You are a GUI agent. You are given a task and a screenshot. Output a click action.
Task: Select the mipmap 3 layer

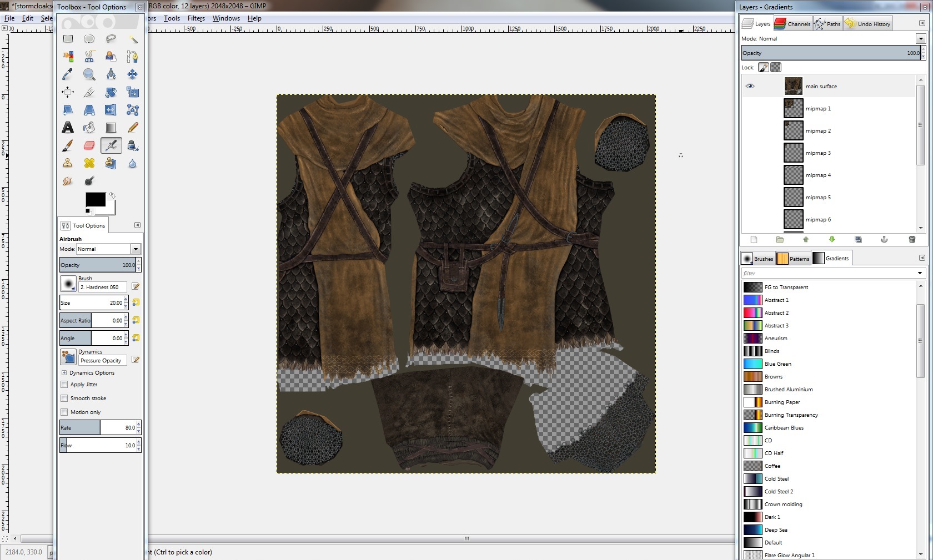[818, 153]
